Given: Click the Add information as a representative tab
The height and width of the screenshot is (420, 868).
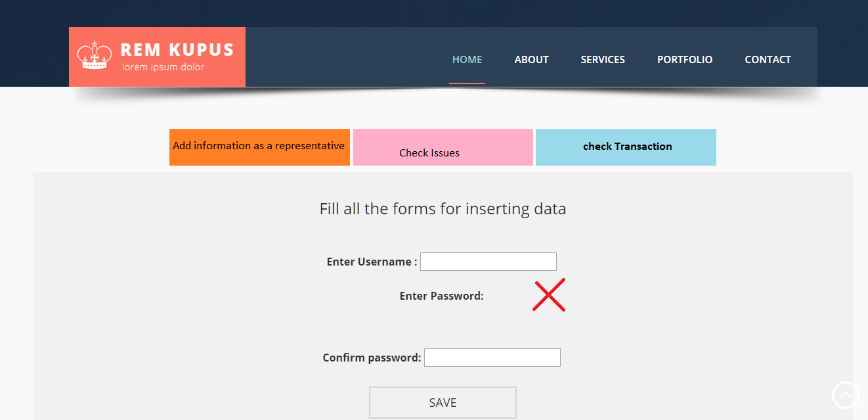Looking at the screenshot, I should 259,147.
